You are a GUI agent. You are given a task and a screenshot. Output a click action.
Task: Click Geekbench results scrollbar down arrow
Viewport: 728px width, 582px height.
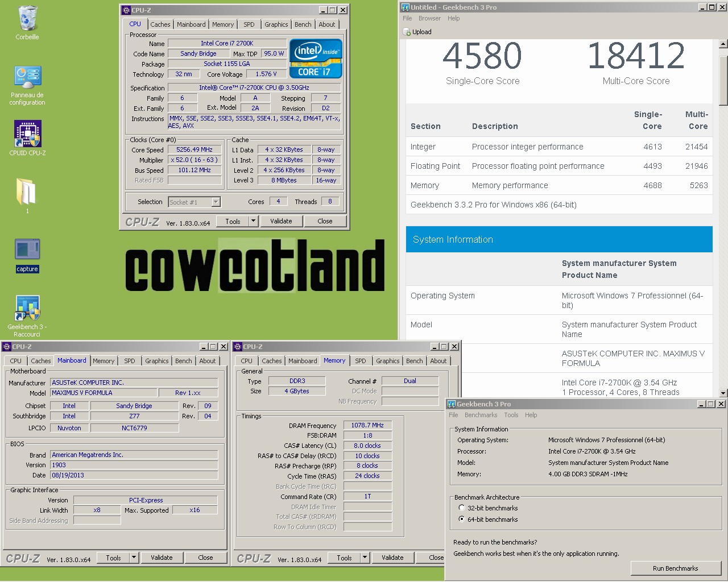pyautogui.click(x=723, y=393)
